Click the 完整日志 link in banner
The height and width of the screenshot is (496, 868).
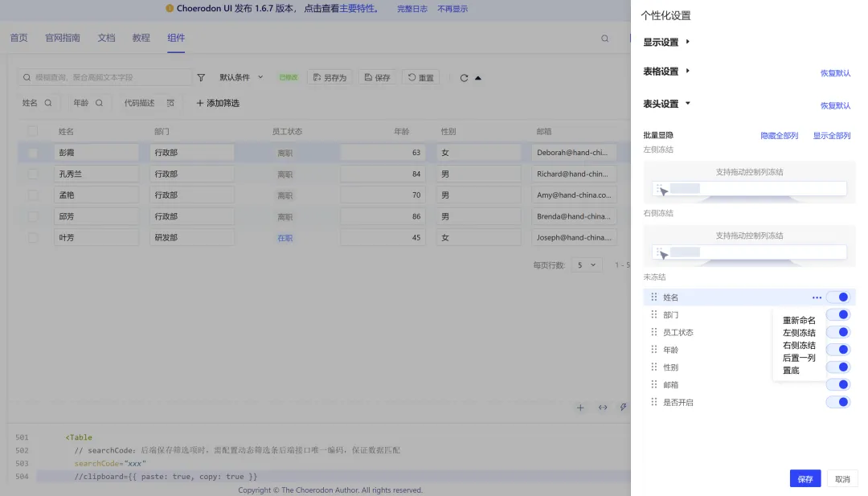(411, 9)
